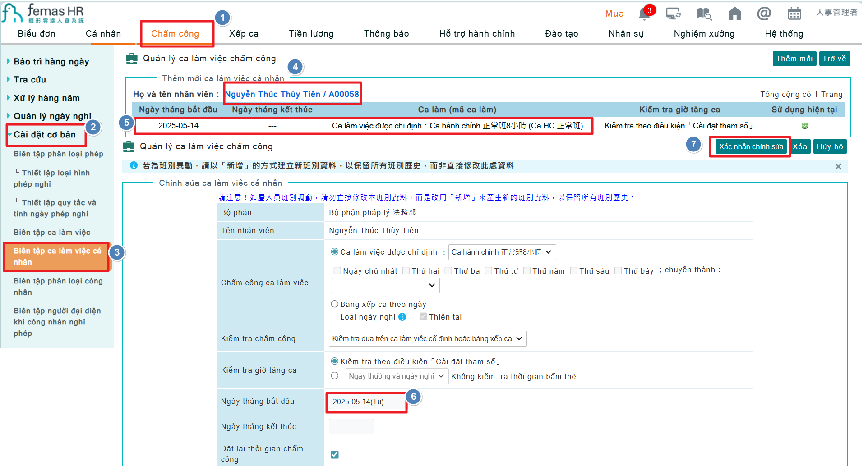Screen dimensions: 868x466
Task: Uncheck Đặt lại thời gian chấm công
Action: pos(334,455)
